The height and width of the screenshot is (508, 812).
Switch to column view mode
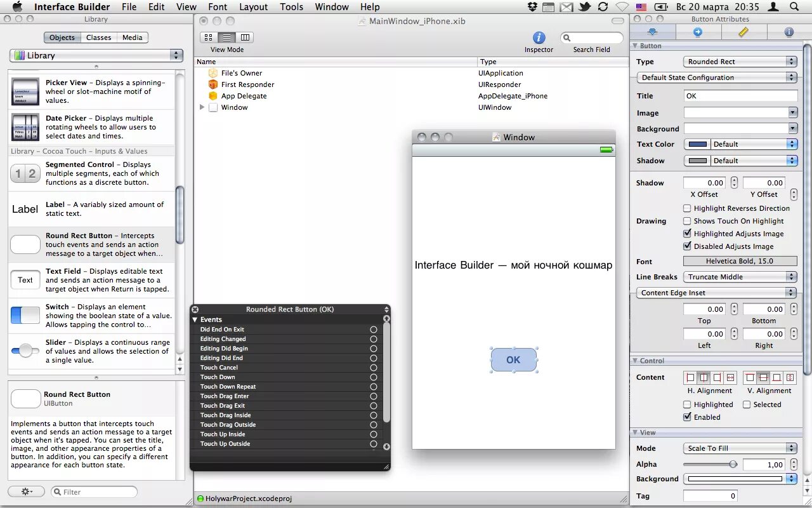pyautogui.click(x=245, y=37)
